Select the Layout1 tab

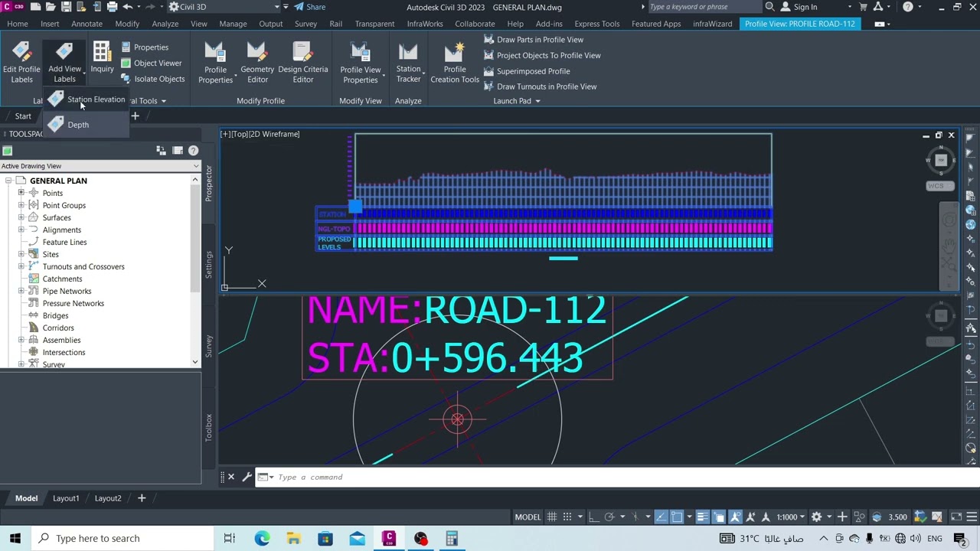[x=66, y=498]
